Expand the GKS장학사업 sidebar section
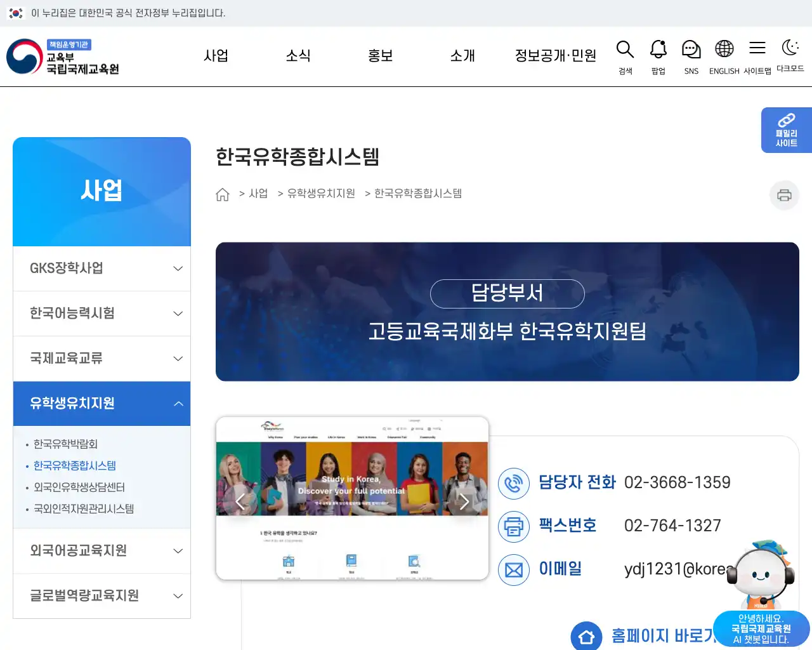 point(101,269)
